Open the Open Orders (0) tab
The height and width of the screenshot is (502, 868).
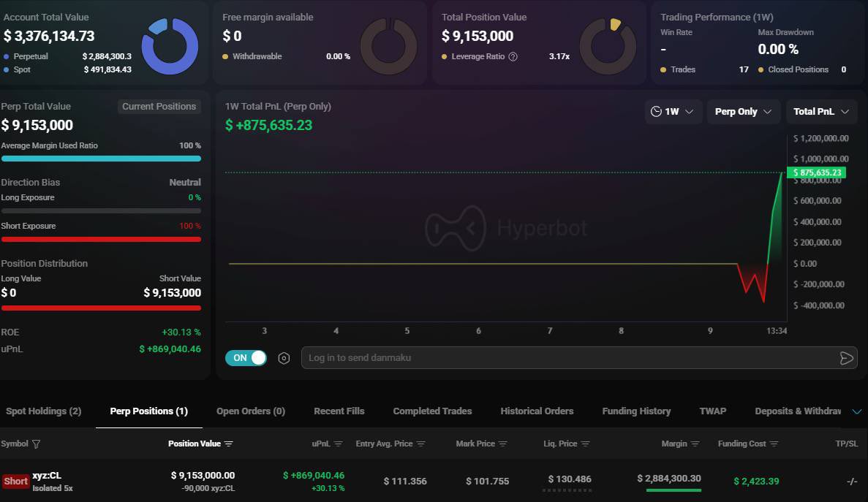tap(251, 411)
